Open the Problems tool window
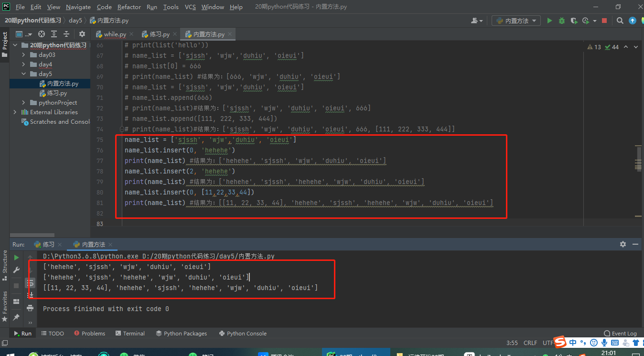This screenshot has width=644, height=356. coord(89,334)
